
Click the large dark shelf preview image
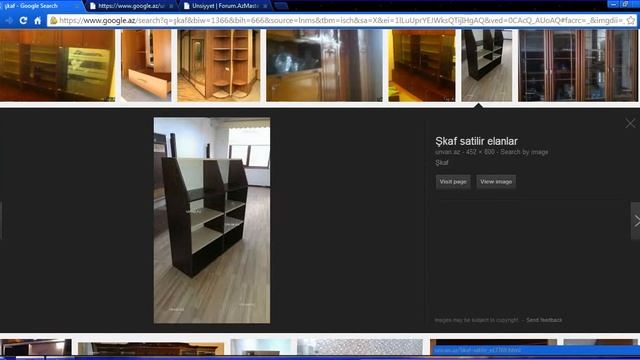(x=212, y=220)
